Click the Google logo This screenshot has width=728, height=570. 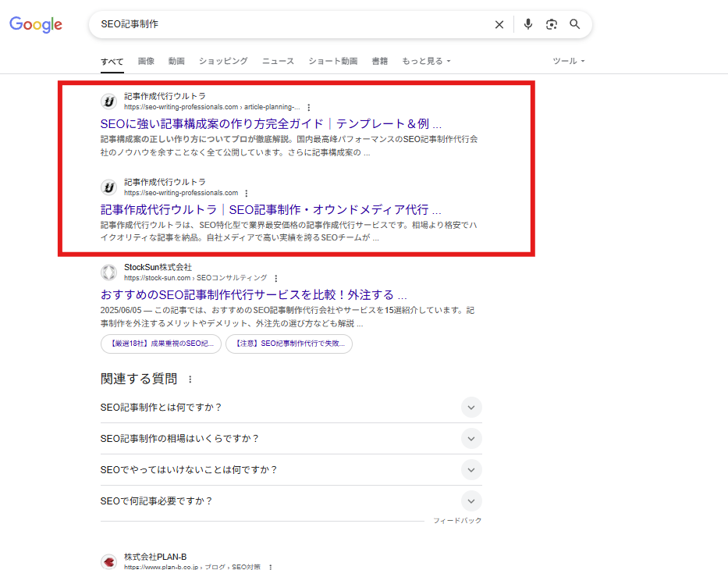[35, 24]
